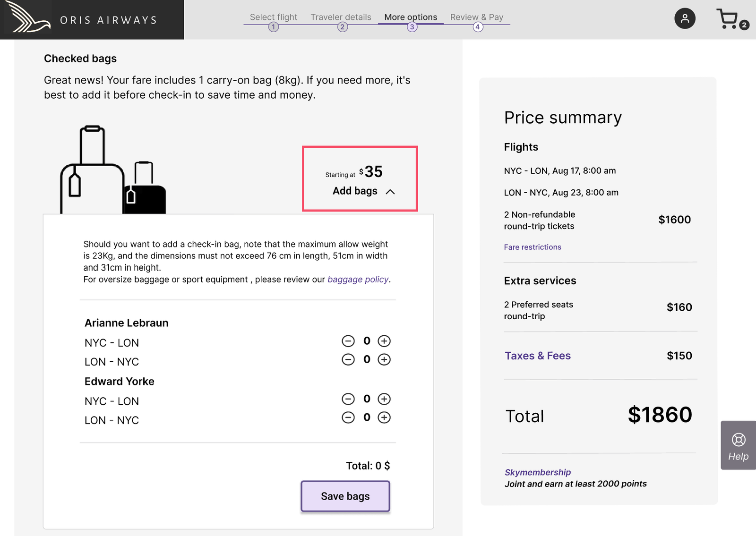This screenshot has height=536, width=756.
Task: Jump to the Review & Pay step
Action: 476,17
